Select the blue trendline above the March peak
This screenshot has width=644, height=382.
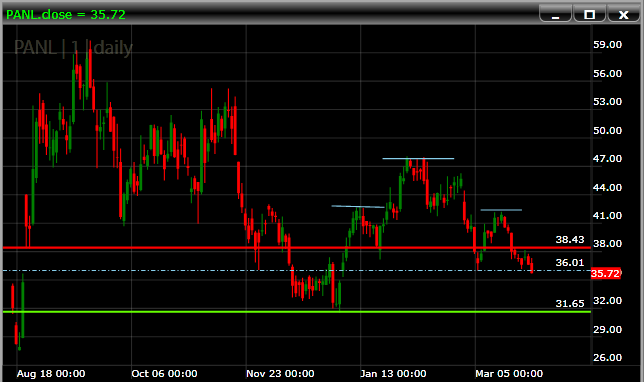(x=501, y=210)
